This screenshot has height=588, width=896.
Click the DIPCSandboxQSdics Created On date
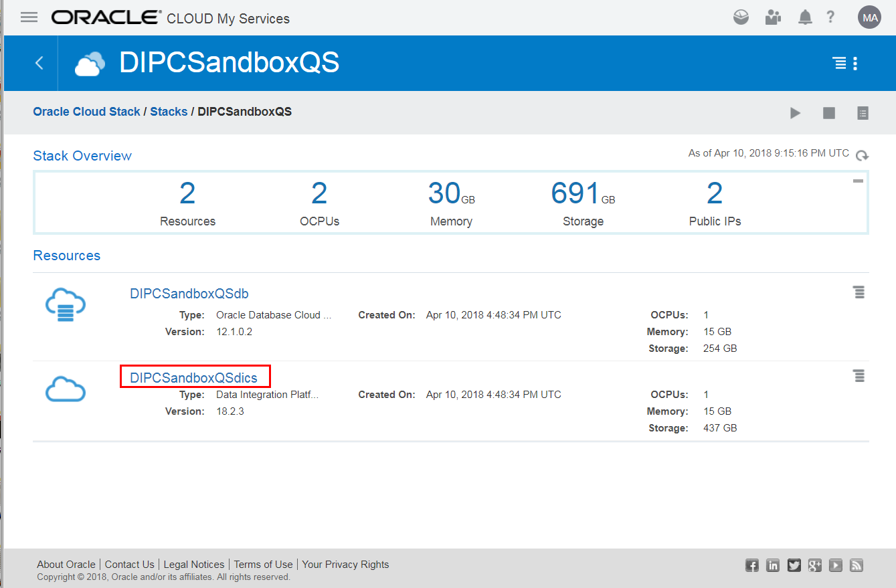coord(494,395)
